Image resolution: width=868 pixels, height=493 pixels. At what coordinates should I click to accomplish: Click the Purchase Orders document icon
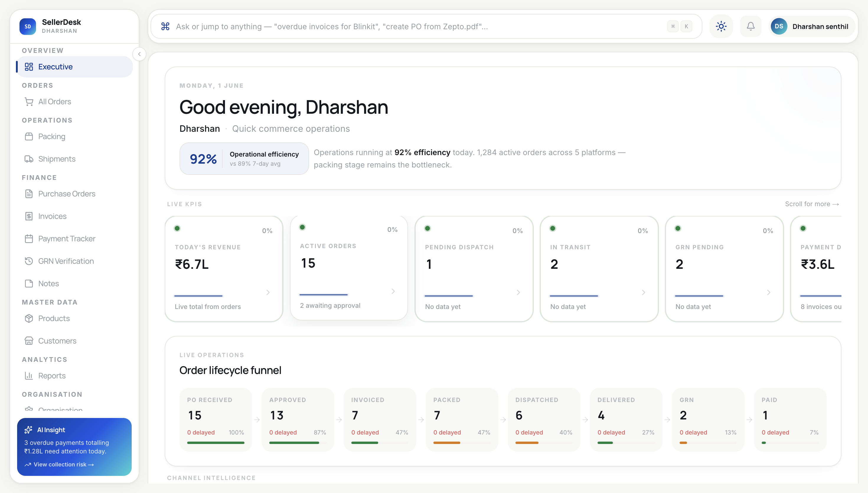click(x=29, y=194)
